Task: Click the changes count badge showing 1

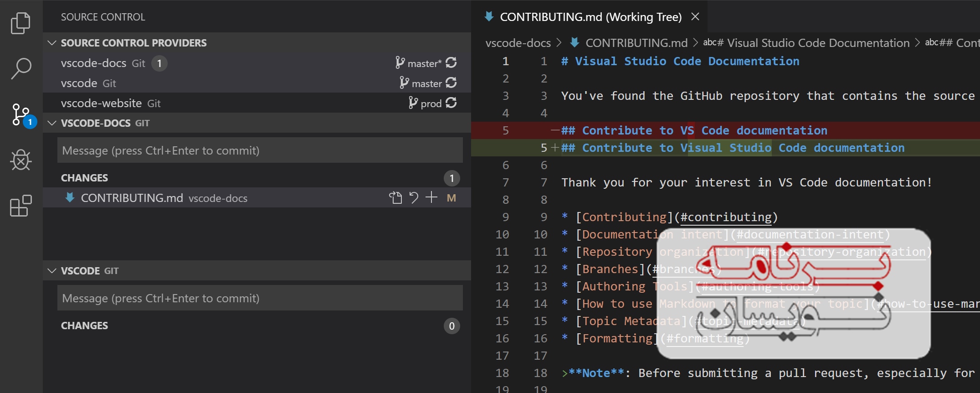Action: pos(452,178)
